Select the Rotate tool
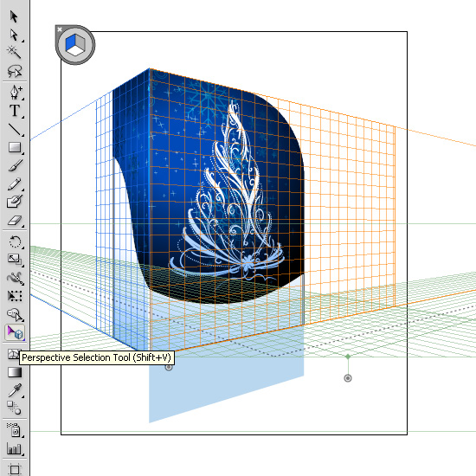 click(15, 242)
